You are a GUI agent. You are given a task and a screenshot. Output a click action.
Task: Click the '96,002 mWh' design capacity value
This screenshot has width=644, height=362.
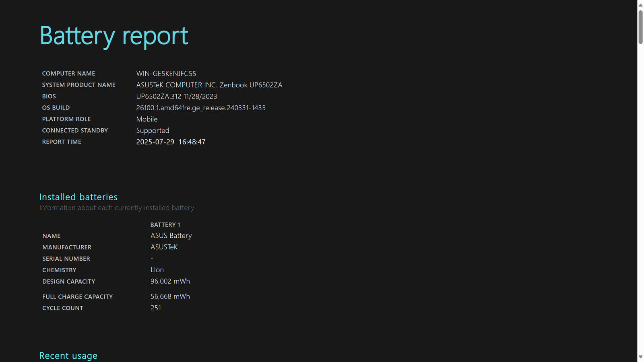pos(170,281)
